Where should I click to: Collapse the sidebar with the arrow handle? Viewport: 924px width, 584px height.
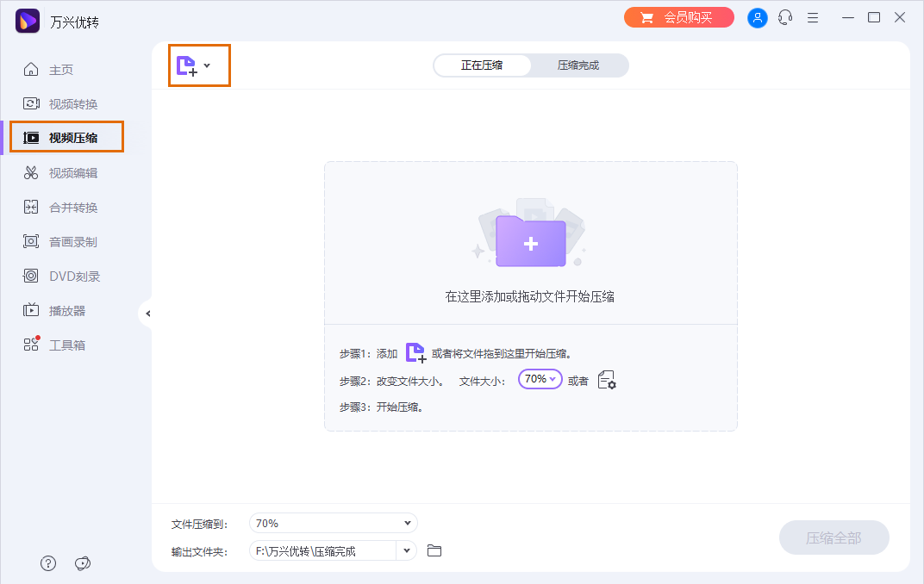tap(147, 314)
